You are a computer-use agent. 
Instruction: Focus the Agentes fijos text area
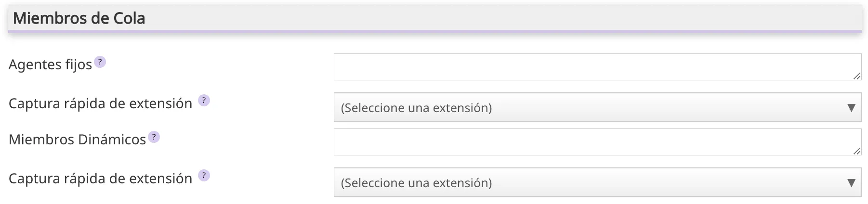pos(596,67)
